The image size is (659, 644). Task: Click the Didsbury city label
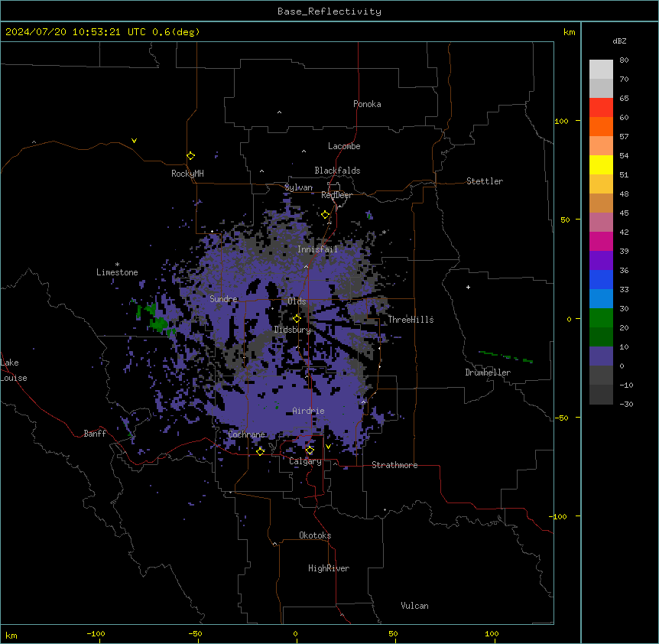(293, 330)
